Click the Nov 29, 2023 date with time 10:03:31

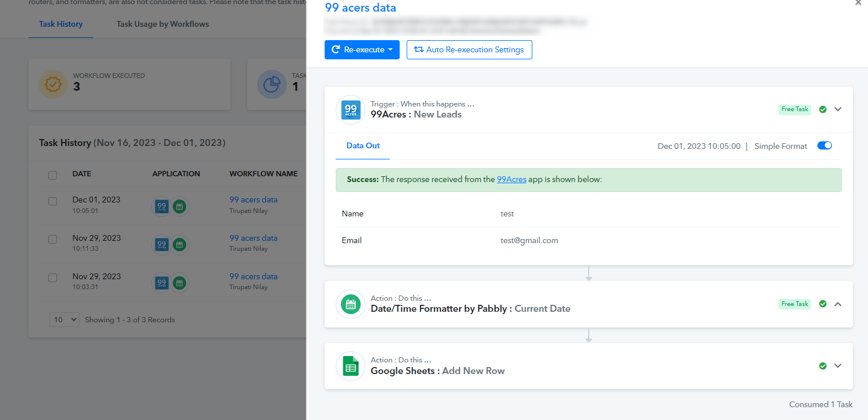pyautogui.click(x=97, y=277)
